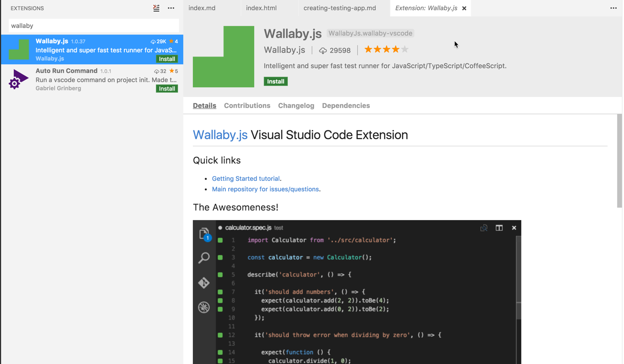Switch to creating-testing-app.md tab

pos(340,8)
